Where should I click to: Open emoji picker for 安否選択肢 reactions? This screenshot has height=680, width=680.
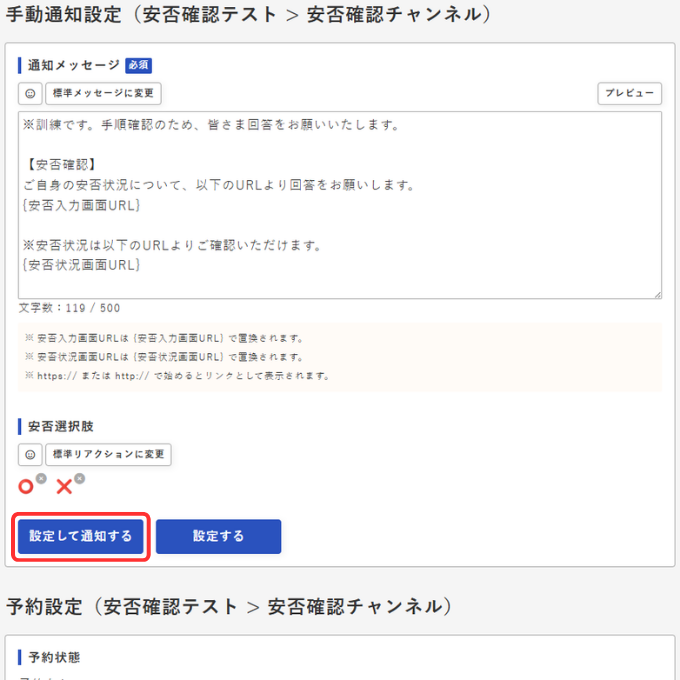point(30,454)
